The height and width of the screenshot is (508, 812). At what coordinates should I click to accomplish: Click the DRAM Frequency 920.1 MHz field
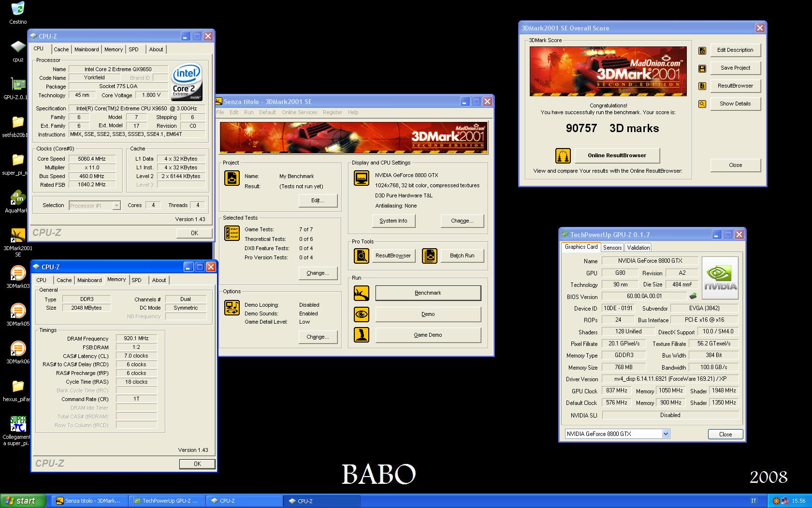(x=136, y=339)
